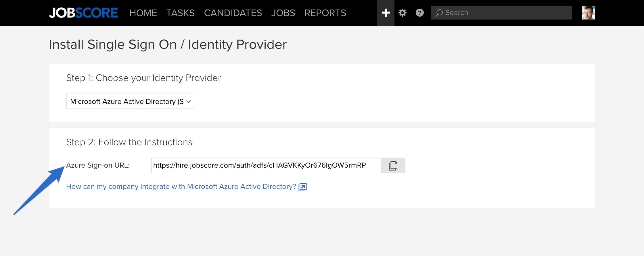This screenshot has width=644, height=256.
Task: Click the 'Step 1: Choose your Identity Provider' heading
Action: (143, 78)
